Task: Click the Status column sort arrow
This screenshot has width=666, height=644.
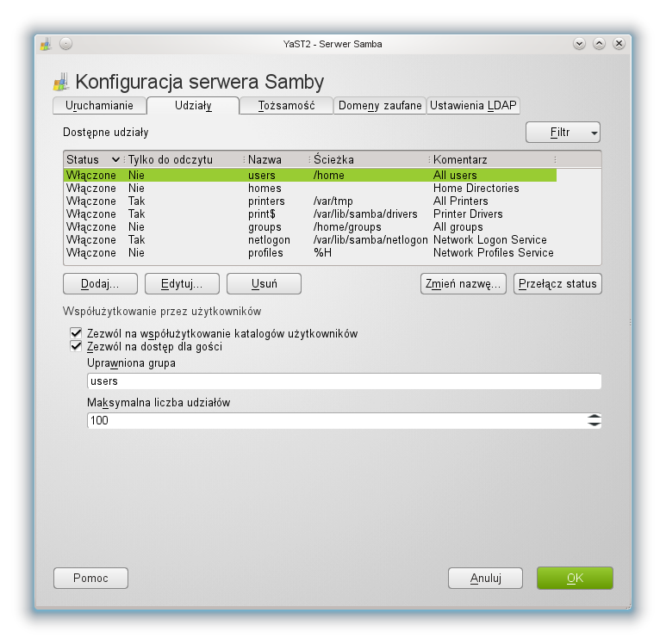Action: point(115,160)
